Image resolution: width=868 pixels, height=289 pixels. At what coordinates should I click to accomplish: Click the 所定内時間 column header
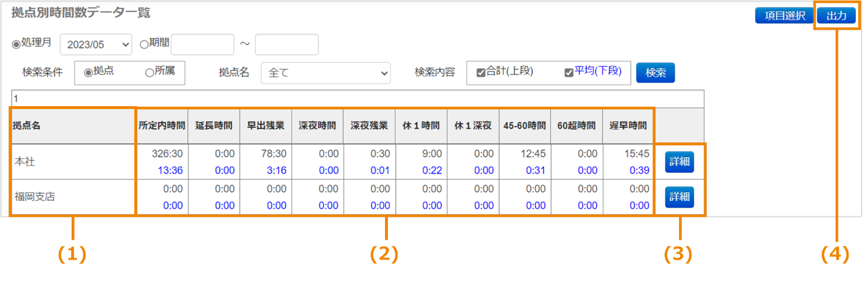162,125
